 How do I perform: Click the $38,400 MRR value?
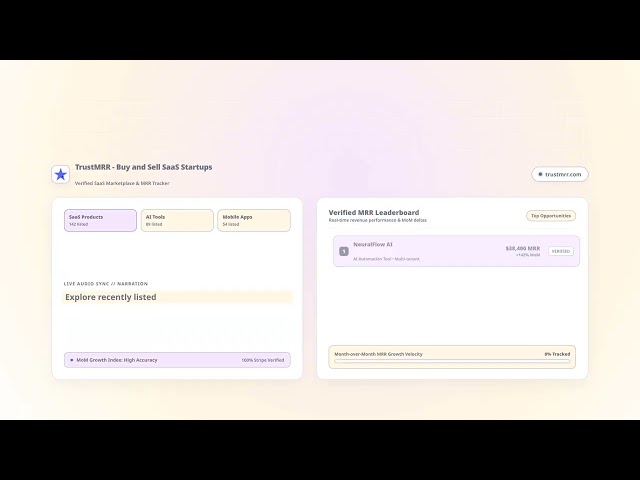tap(522, 248)
